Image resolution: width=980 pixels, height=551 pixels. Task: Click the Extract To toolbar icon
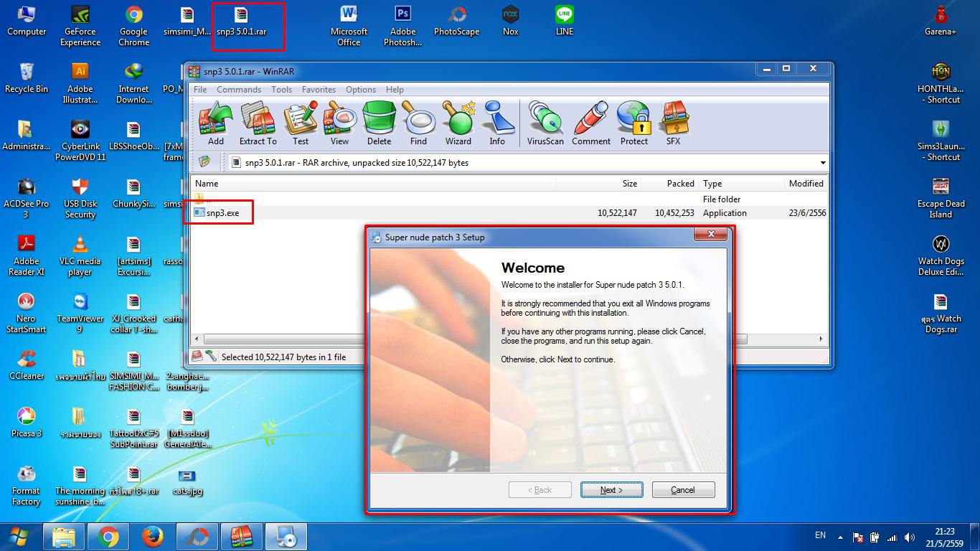[x=258, y=123]
